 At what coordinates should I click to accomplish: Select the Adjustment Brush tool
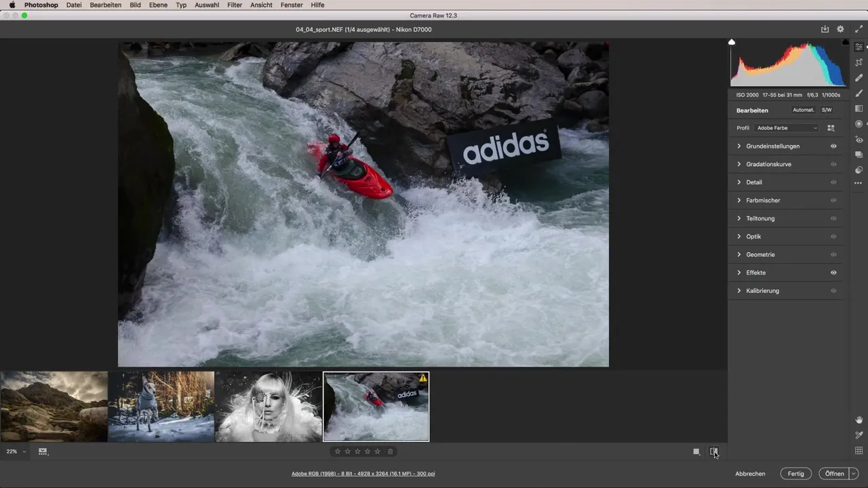[859, 94]
